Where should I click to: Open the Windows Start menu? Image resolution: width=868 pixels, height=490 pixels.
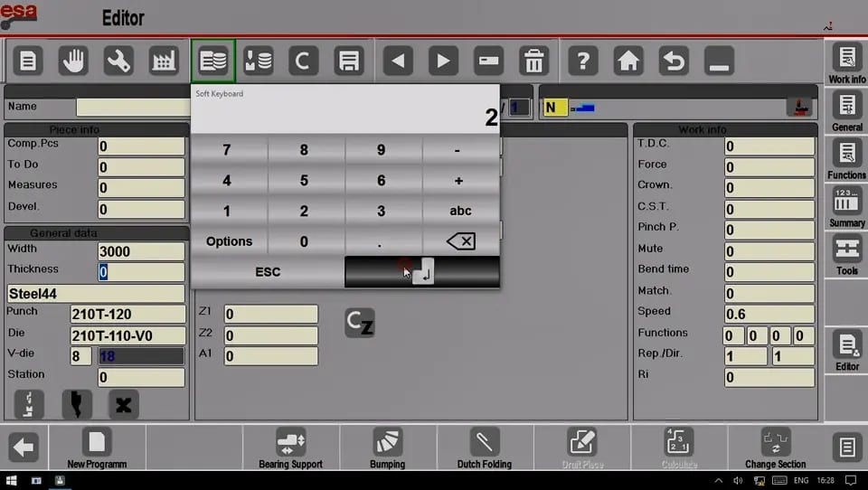tap(11, 481)
